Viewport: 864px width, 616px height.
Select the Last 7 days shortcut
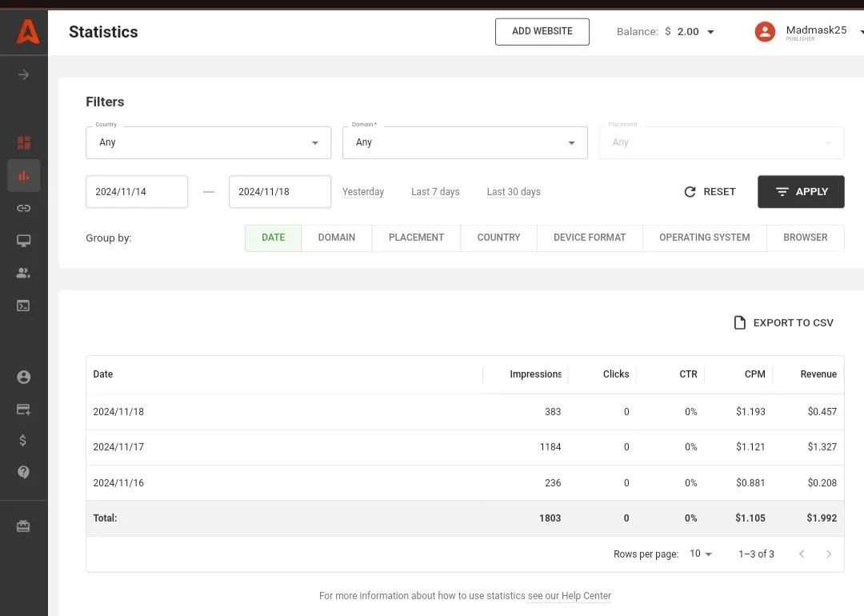click(435, 192)
